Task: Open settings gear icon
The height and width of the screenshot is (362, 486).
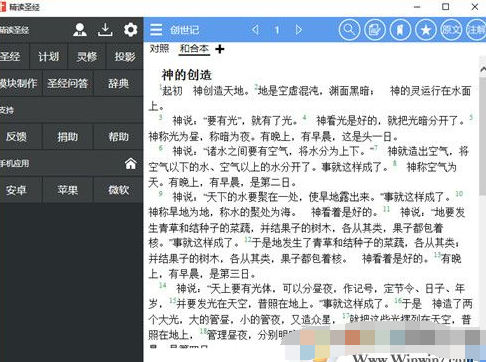Action: [130, 30]
